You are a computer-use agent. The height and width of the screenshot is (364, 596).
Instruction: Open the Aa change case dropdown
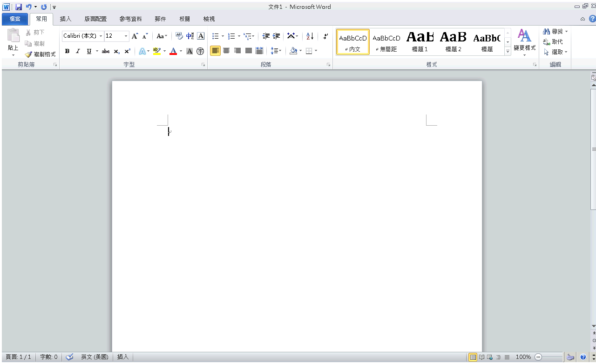pos(162,36)
